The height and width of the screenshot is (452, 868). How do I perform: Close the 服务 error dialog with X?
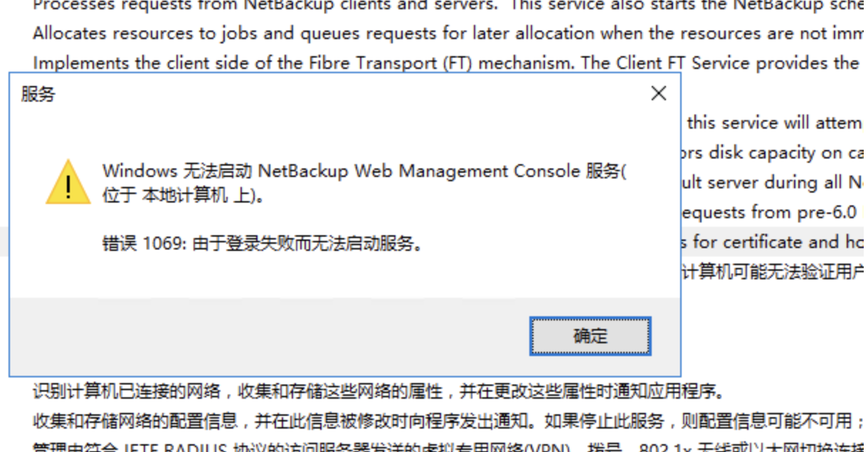659,93
